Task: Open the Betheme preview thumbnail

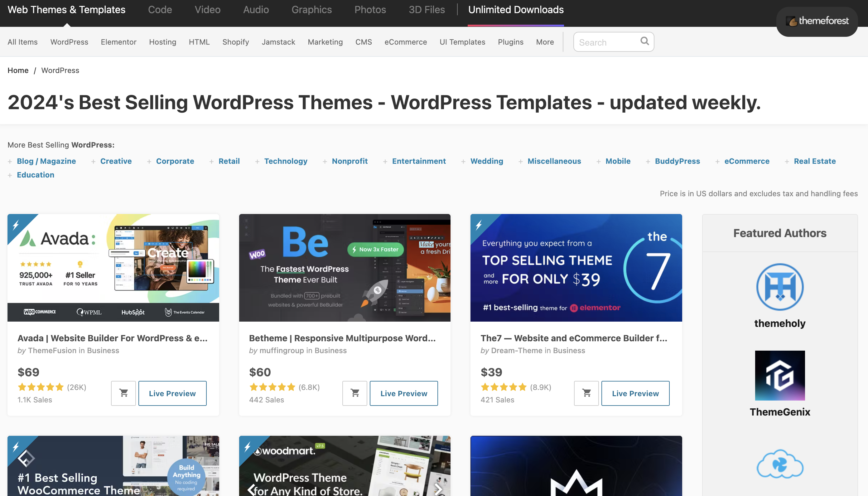Action: [345, 267]
